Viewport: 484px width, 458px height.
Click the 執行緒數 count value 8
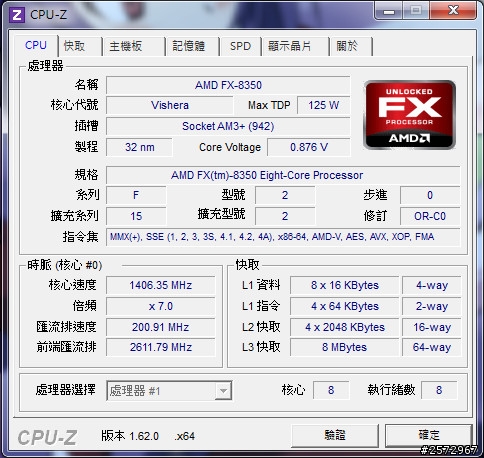click(x=439, y=390)
